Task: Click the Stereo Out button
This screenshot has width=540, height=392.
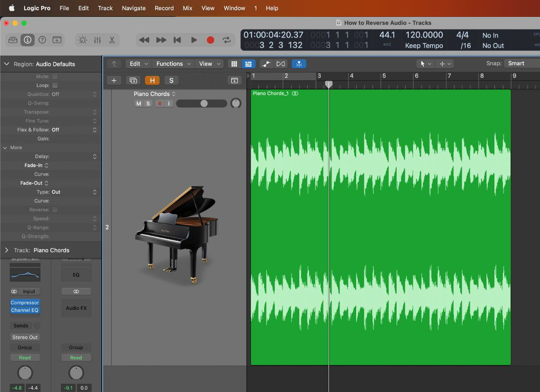Action: point(24,337)
